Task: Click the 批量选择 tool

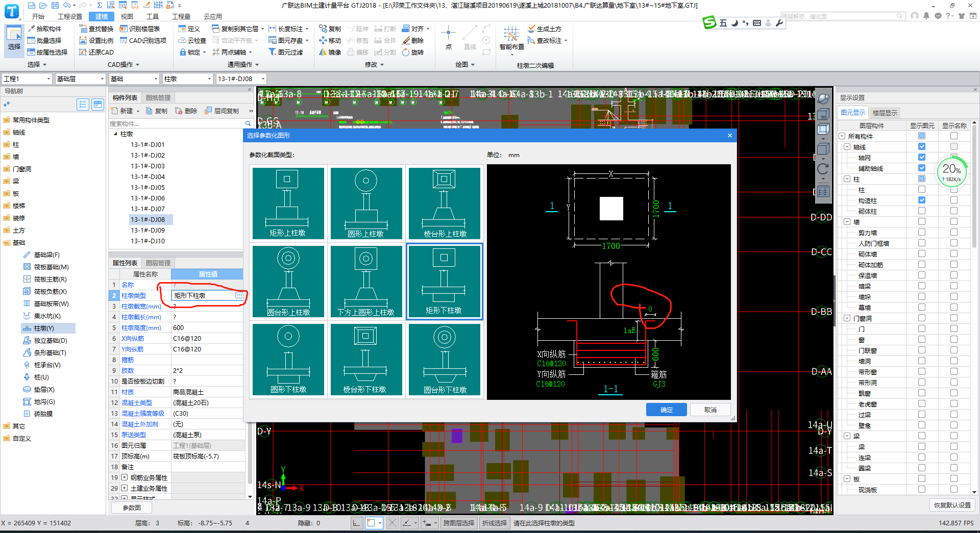Action: pyautogui.click(x=45, y=40)
